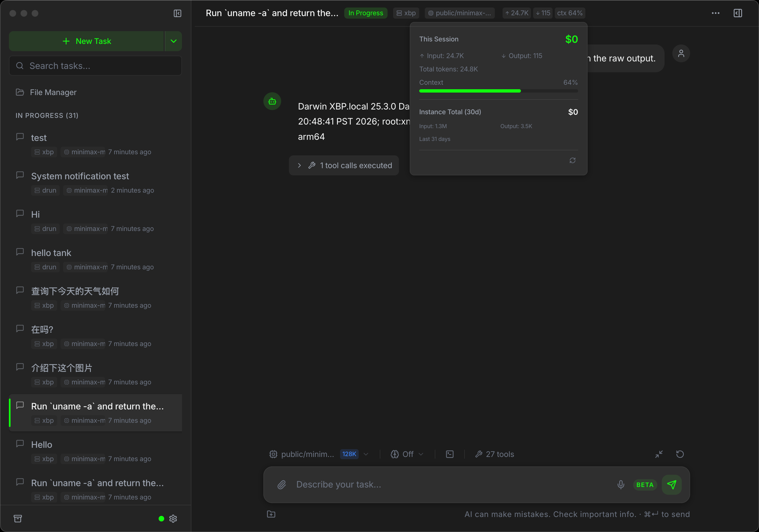Click the refresh icon in session popup
This screenshot has width=759, height=532.
[573, 160]
